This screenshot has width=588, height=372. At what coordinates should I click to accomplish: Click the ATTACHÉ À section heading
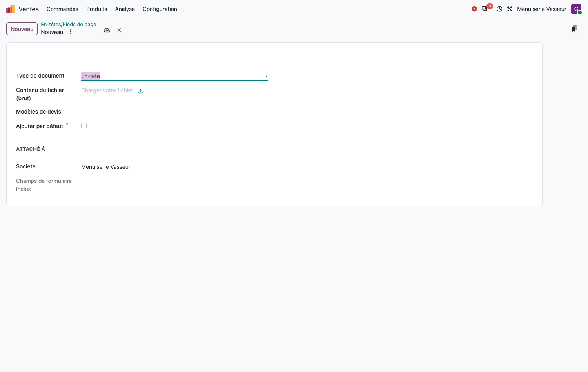[31, 149]
